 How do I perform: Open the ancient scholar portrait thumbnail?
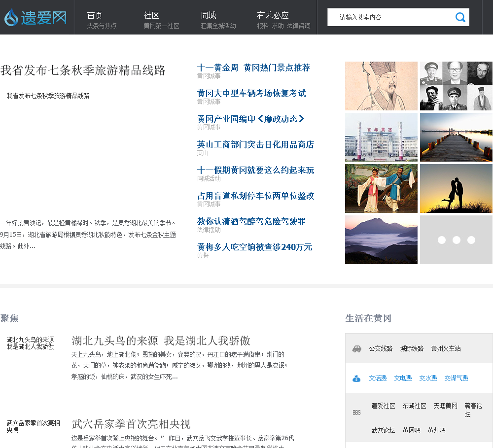click(381, 86)
